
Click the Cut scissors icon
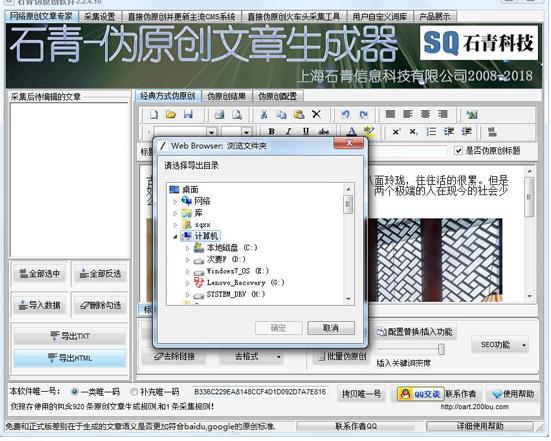[264, 115]
